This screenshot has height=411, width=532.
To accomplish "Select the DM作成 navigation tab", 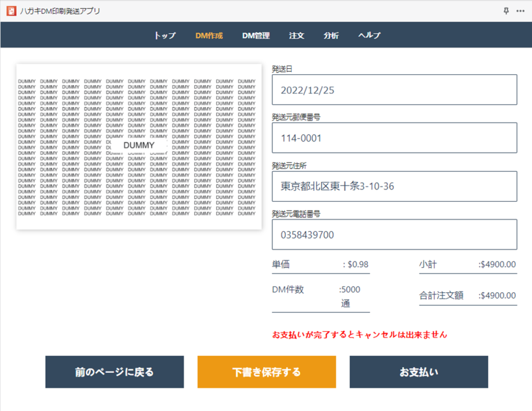I will pyautogui.click(x=209, y=35).
